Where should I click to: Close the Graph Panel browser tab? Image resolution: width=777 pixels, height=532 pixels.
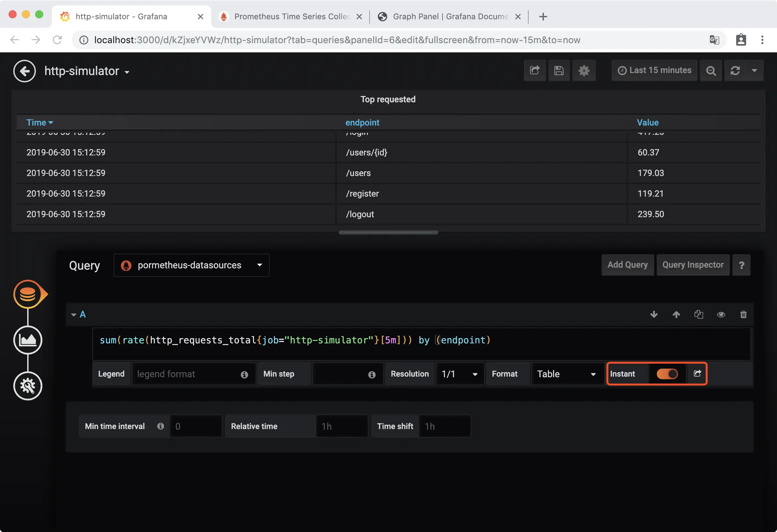tap(518, 16)
